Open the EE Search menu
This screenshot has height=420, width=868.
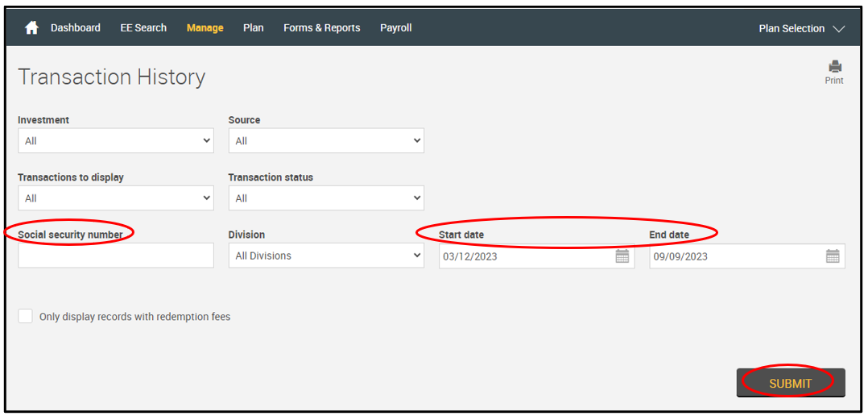click(143, 28)
